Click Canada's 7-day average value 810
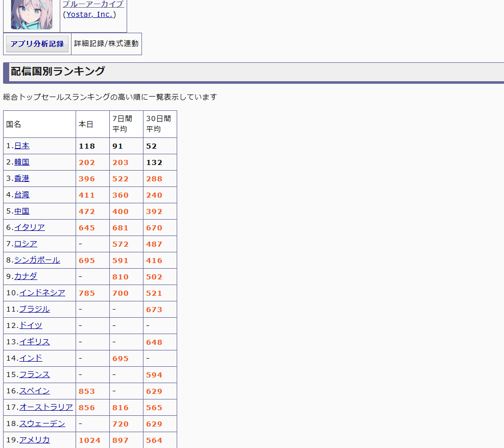The width and height of the screenshot is (504, 448). pos(121,277)
